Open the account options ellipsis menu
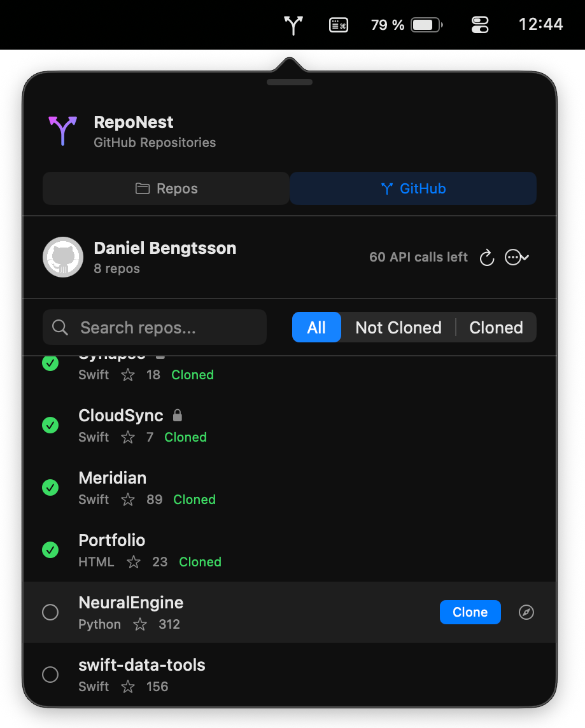Image resolution: width=585 pixels, height=728 pixels. tap(516, 257)
